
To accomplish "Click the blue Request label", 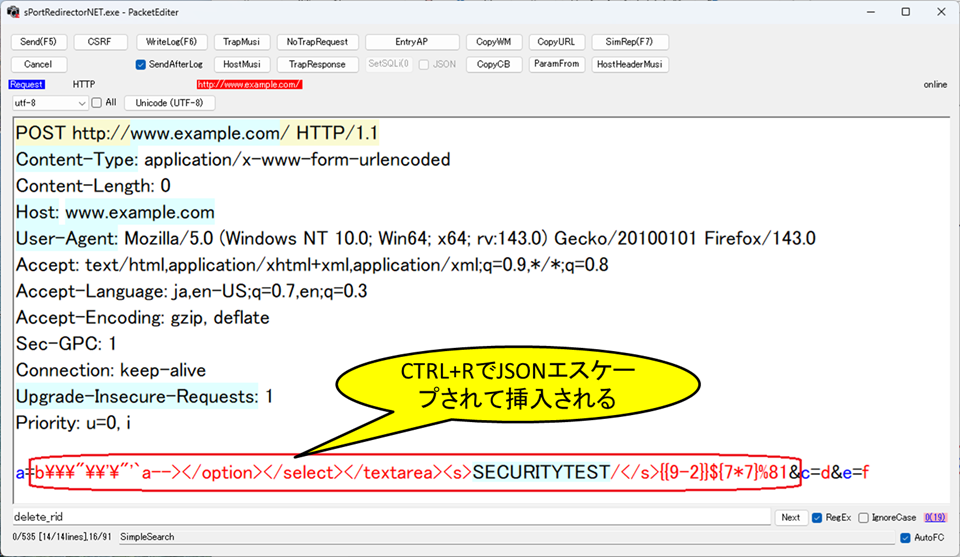I will (27, 84).
